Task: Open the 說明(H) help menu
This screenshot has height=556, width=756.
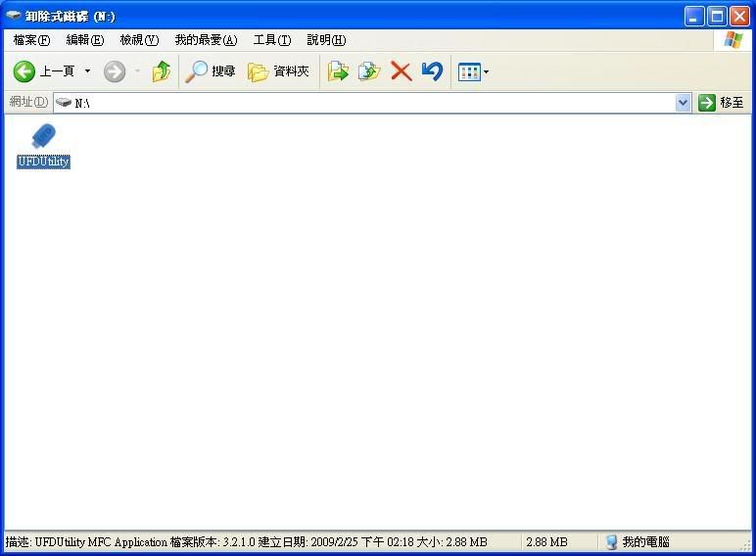Action: tap(326, 40)
